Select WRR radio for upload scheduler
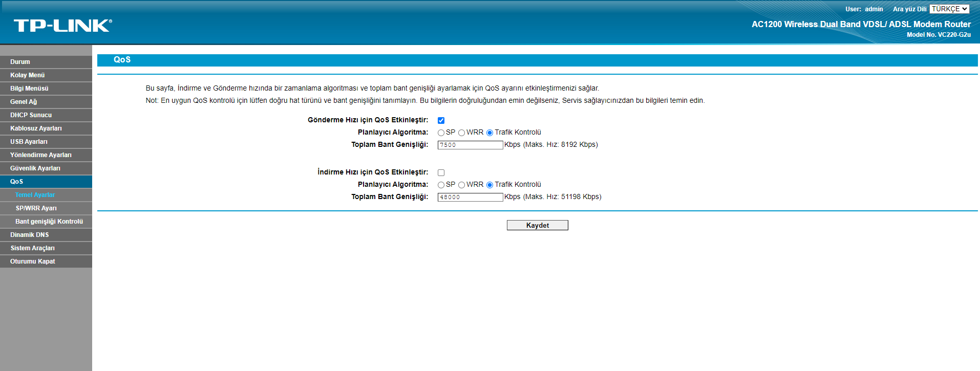The image size is (980, 371). (461, 133)
